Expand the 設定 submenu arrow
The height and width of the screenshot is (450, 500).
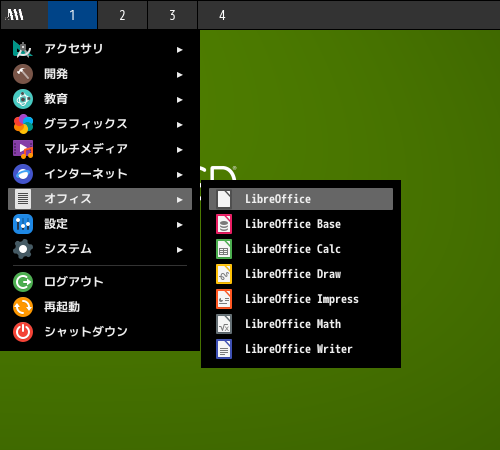180,225
